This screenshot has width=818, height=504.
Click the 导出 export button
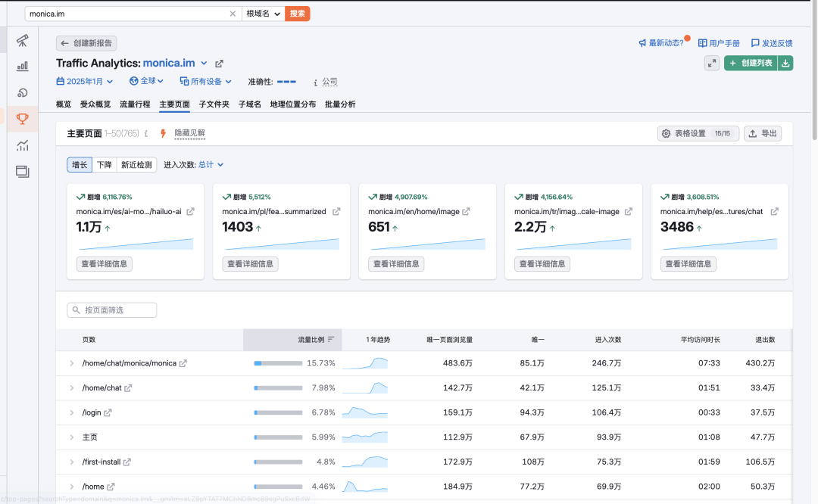(x=763, y=133)
